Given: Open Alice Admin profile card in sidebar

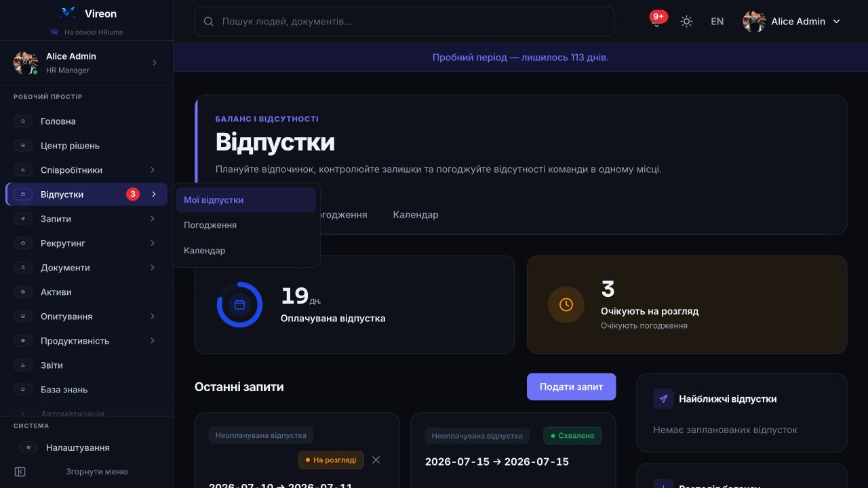Looking at the screenshot, I should 86,63.
